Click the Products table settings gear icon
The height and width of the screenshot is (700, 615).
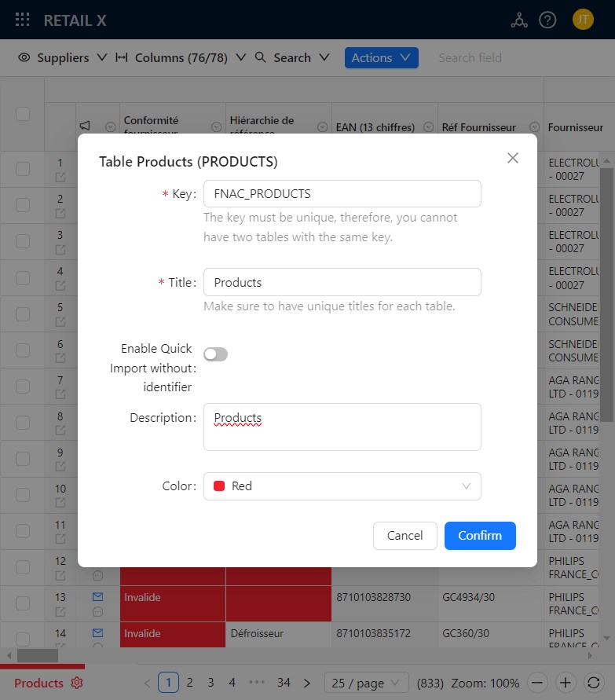click(76, 683)
